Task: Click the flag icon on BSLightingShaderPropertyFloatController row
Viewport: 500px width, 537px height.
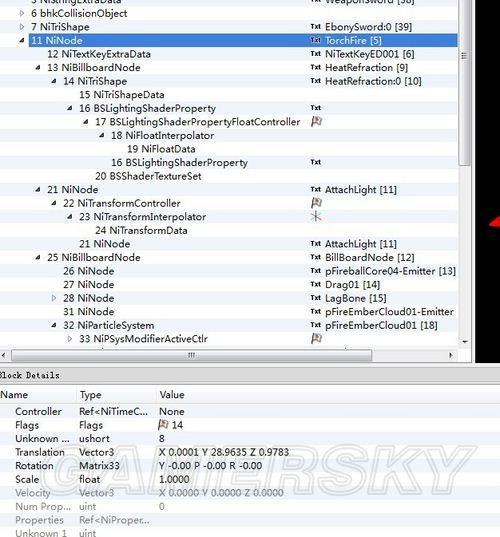Action: coord(316,121)
